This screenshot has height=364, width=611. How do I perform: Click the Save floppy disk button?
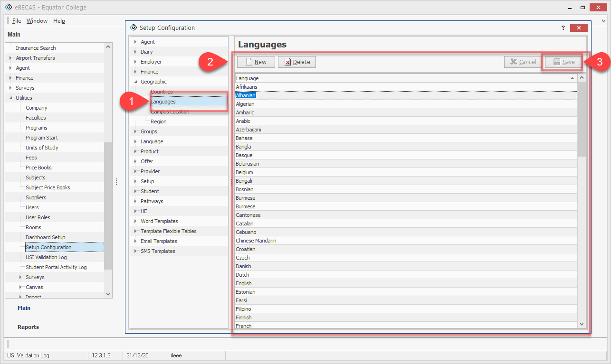click(564, 62)
